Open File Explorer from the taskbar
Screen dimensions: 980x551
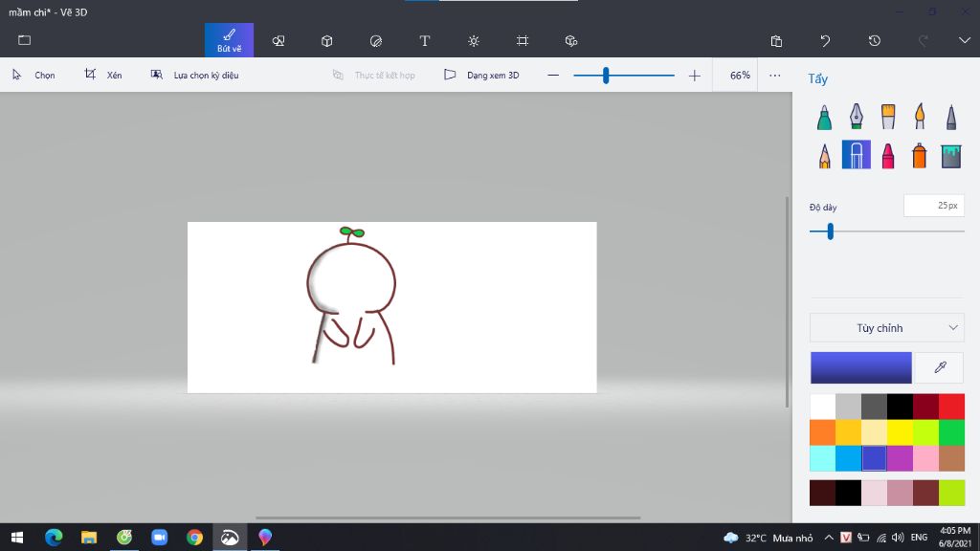89,538
